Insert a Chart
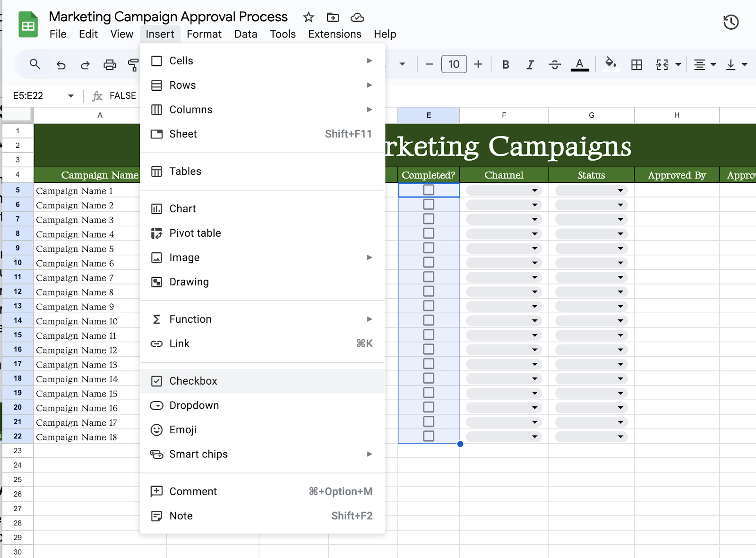 click(262, 209)
